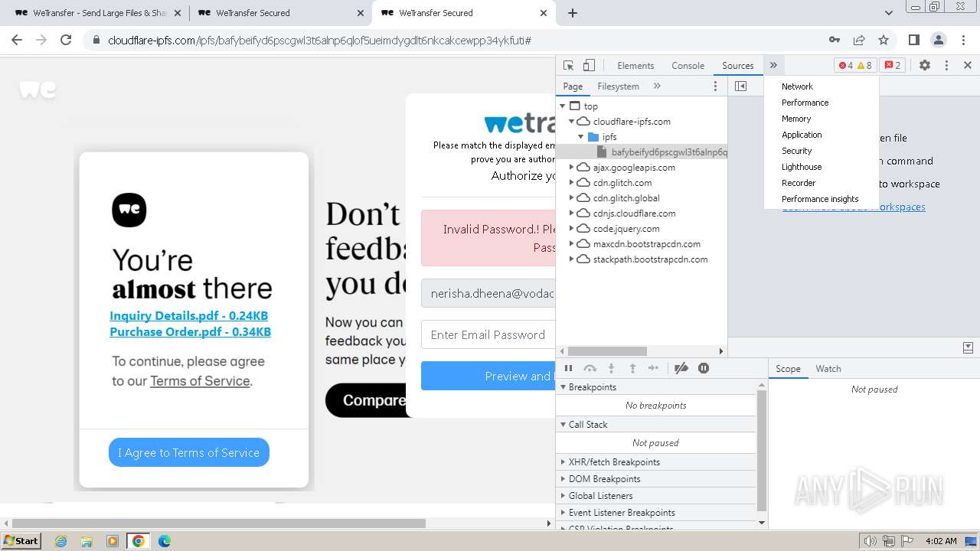Open the Scope debugger tab
Viewport: 980px width, 551px height.
(788, 369)
